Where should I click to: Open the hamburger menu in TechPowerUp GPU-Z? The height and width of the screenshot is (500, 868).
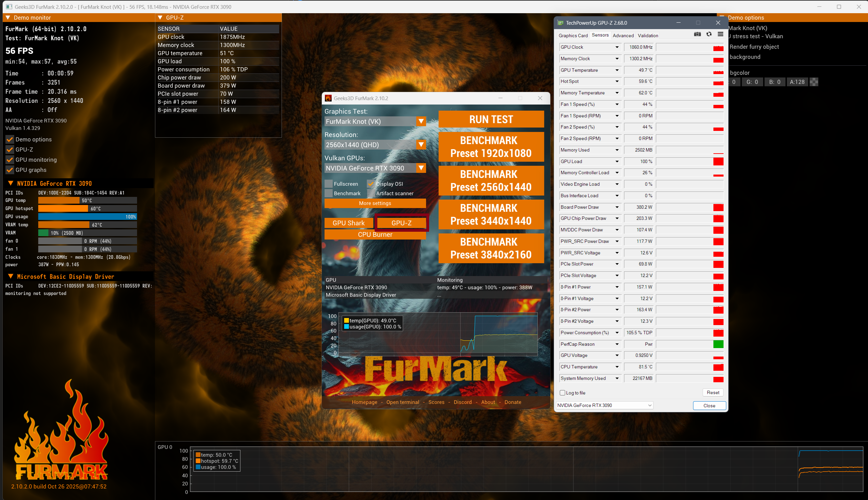point(720,35)
